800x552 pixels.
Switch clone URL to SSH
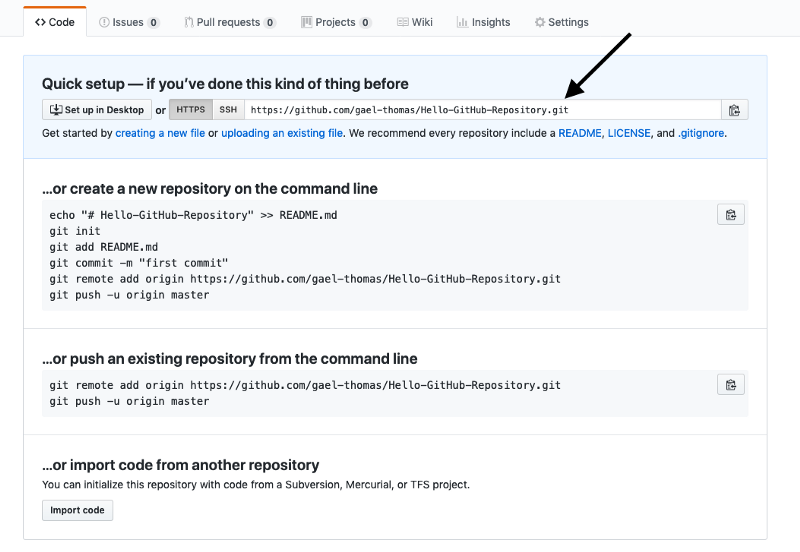(x=228, y=110)
